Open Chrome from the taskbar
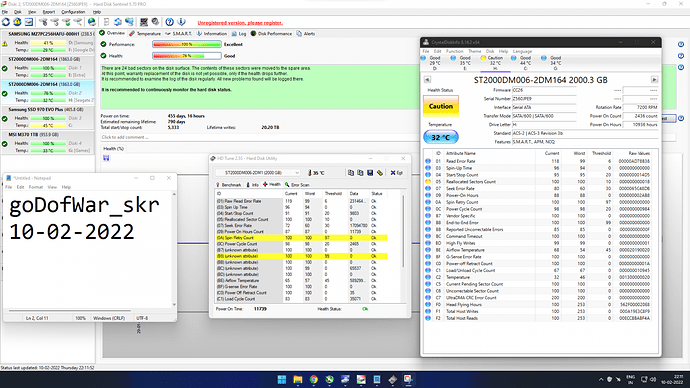690x388 pixels. (314, 379)
